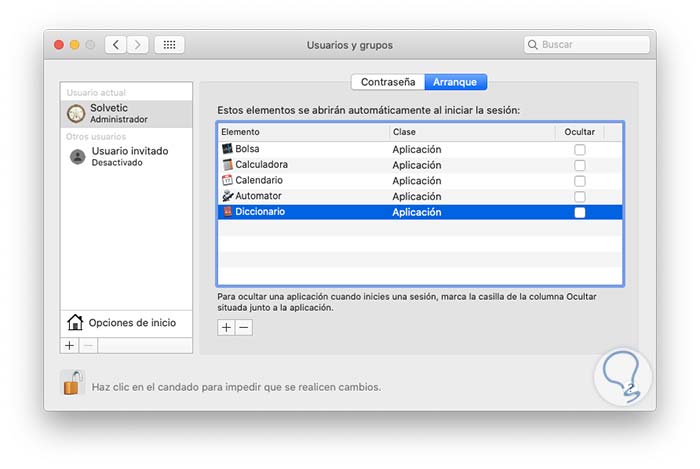Click the Calendario app icon
Image resolution: width=700 pixels, height=469 pixels.
click(227, 181)
